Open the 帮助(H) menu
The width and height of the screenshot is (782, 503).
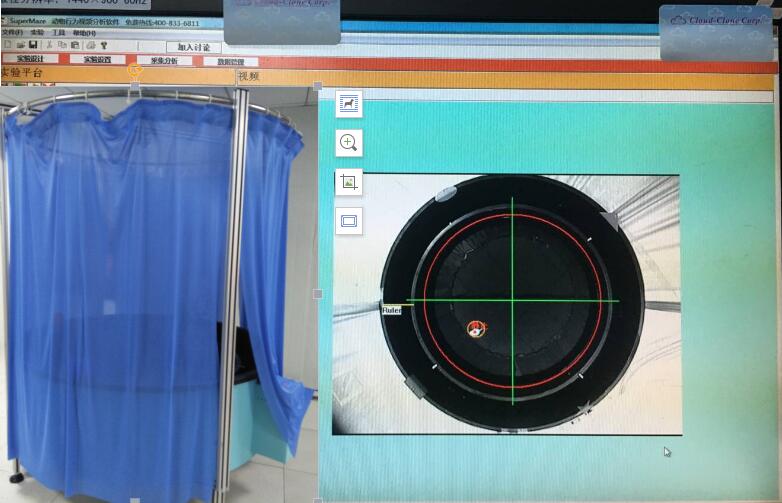[x=84, y=33]
